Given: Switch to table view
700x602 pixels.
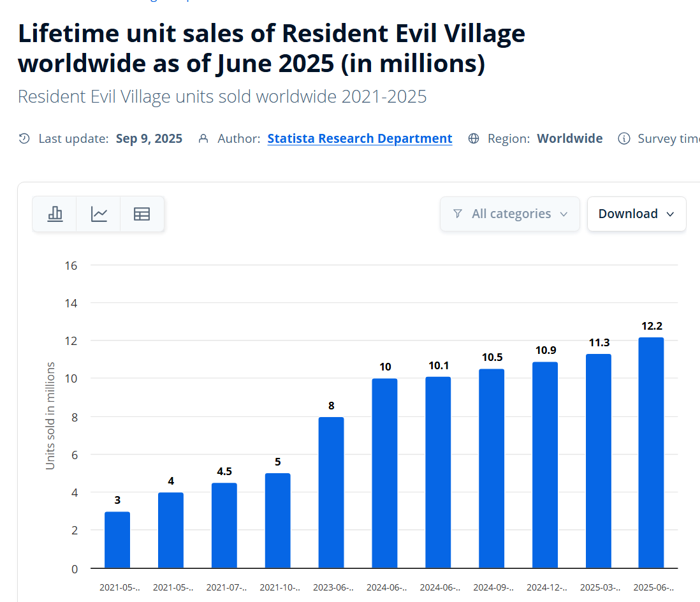Looking at the screenshot, I should [142, 214].
